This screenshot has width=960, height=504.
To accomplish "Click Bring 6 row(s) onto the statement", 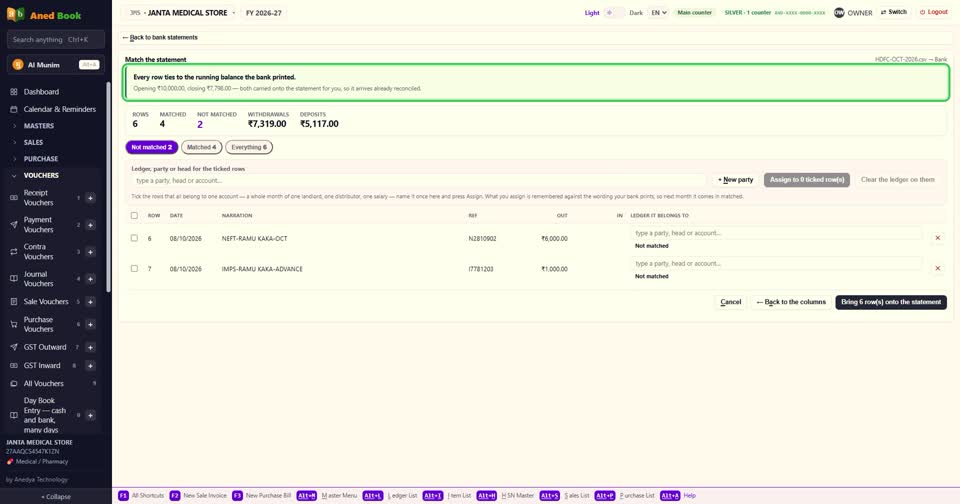I will [x=891, y=302].
